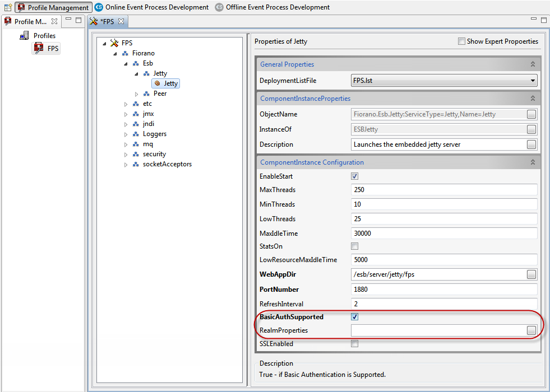
Task: Select the Jetty component instance node icon
Action: click(x=158, y=83)
